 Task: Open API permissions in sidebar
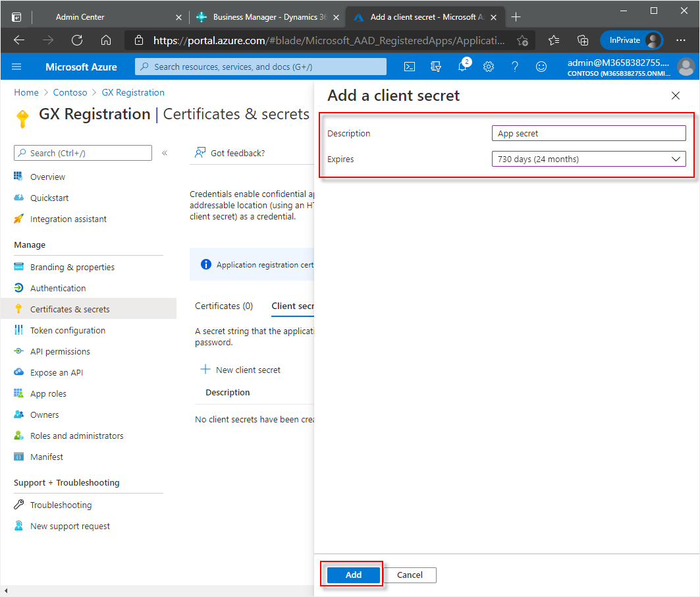click(60, 351)
